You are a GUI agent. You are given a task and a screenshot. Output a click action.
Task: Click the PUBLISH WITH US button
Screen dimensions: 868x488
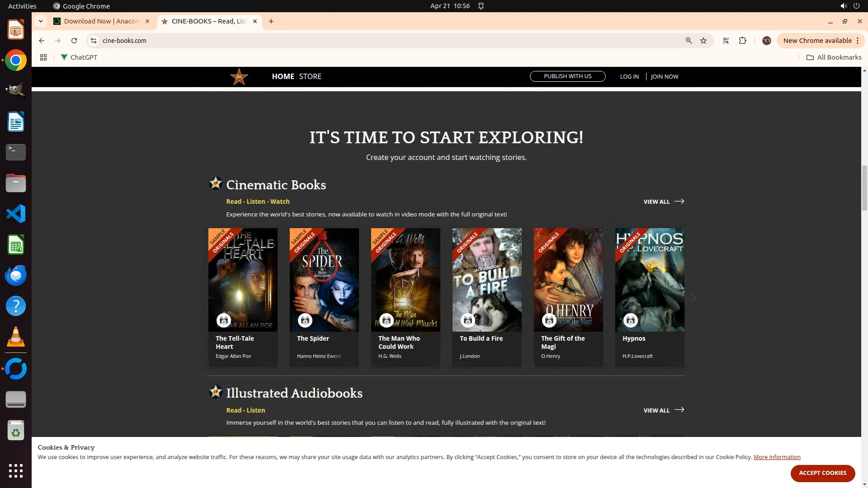pos(567,76)
